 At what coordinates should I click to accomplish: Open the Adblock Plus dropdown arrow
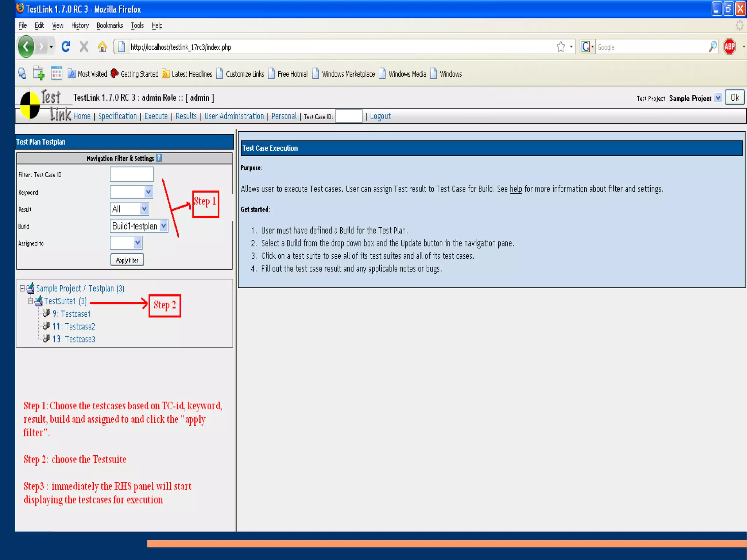click(x=743, y=47)
